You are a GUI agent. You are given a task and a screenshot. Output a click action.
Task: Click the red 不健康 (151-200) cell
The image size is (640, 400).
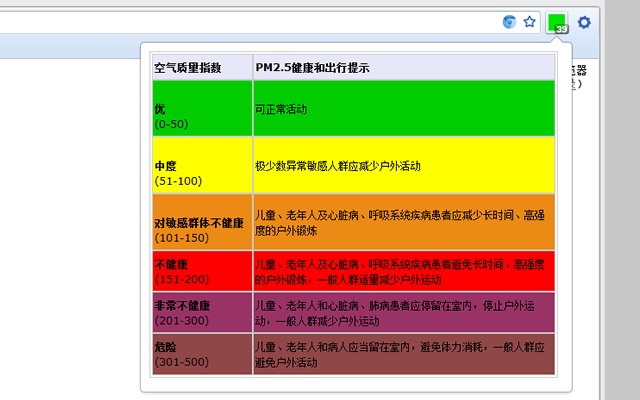(202, 271)
